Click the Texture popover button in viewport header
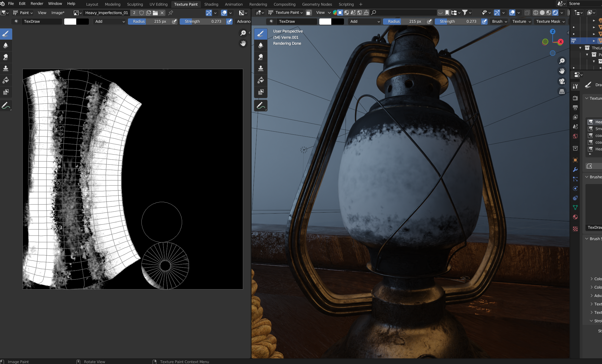The width and height of the screenshot is (602, 364). pyautogui.click(x=521, y=21)
